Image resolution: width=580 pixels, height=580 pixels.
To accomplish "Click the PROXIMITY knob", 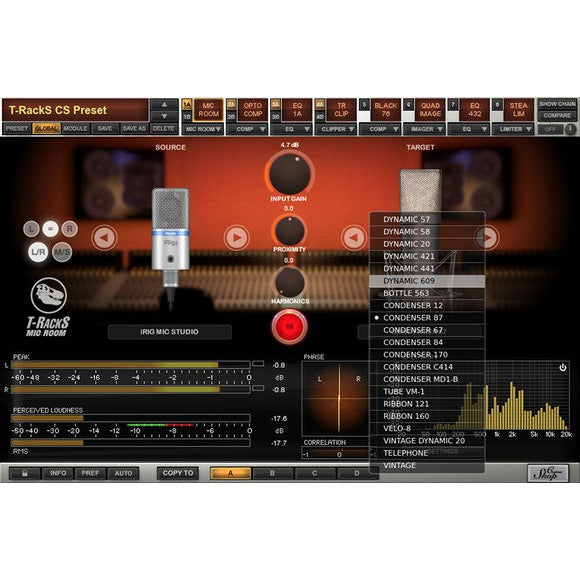I will click(x=289, y=231).
